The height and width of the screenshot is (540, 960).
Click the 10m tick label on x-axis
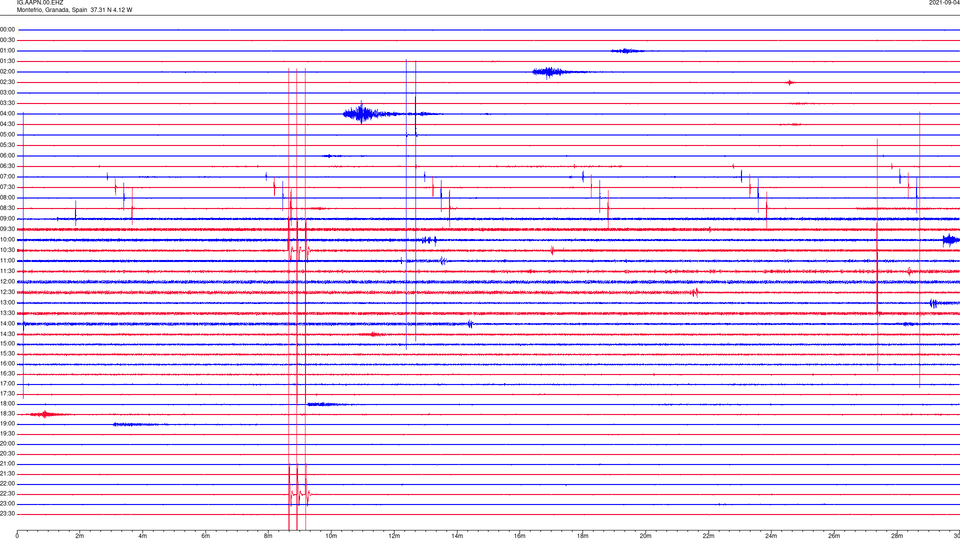pyautogui.click(x=331, y=536)
